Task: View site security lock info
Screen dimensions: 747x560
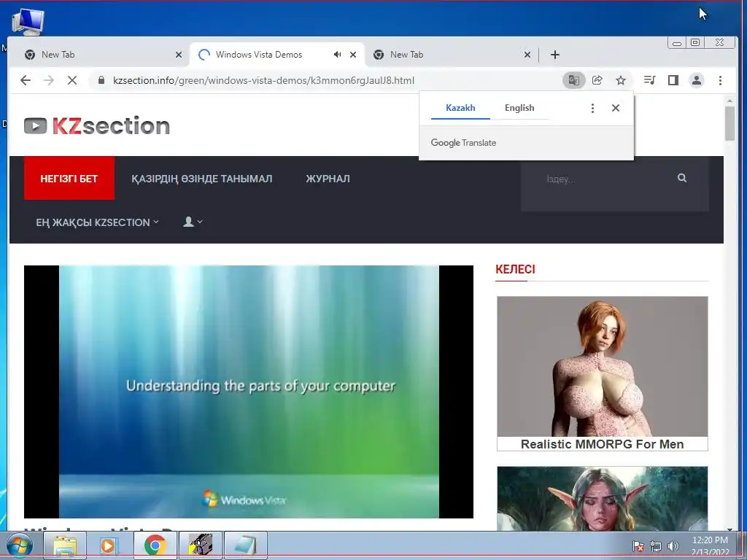Action: [x=101, y=80]
